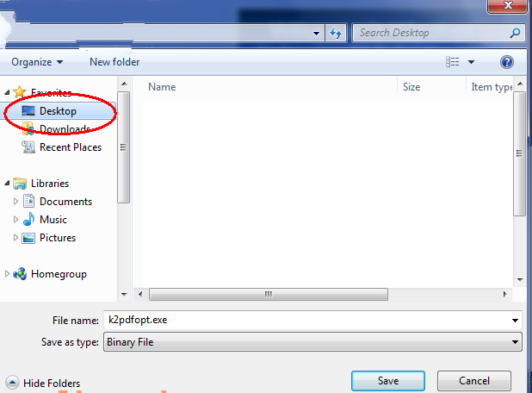Click the Cancel button
This screenshot has width=532, height=393.
click(x=474, y=381)
